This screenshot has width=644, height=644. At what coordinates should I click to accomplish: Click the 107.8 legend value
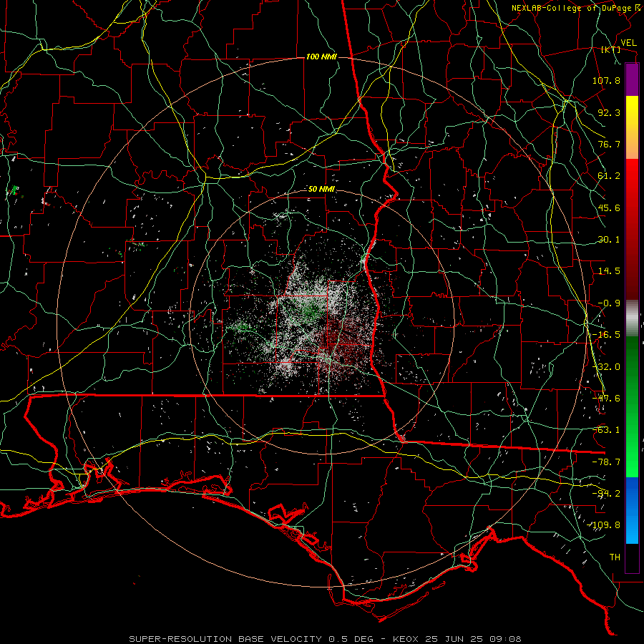tap(606, 80)
